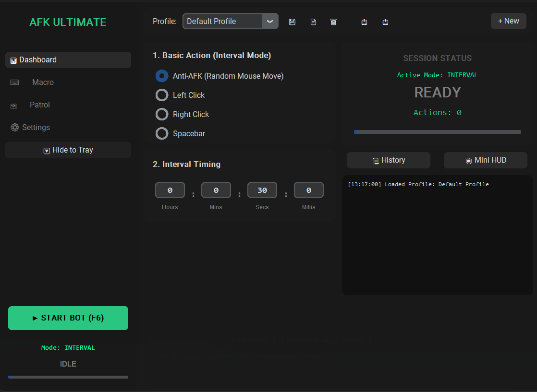537x392 pixels.
Task: Click the gear icon beside Settings
Action: click(x=15, y=128)
